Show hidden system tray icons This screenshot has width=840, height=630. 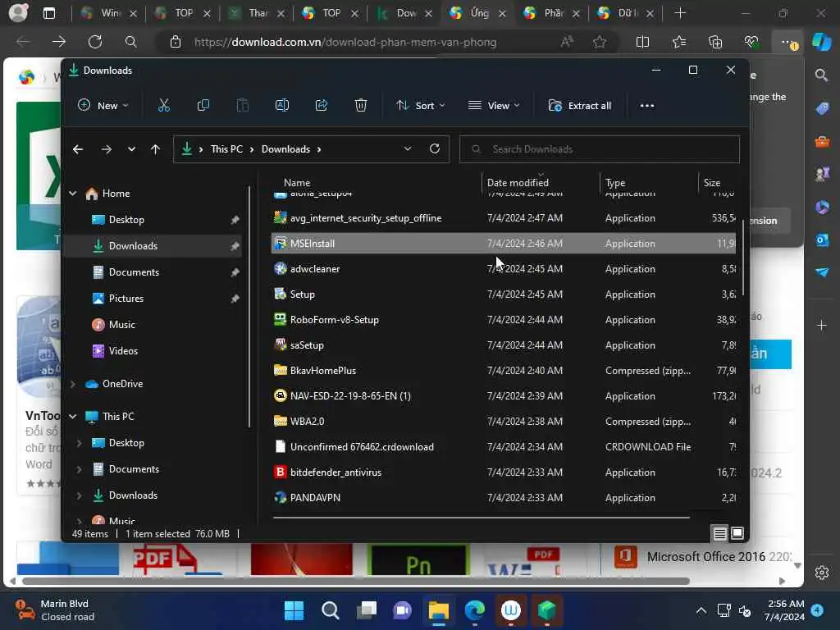click(701, 610)
